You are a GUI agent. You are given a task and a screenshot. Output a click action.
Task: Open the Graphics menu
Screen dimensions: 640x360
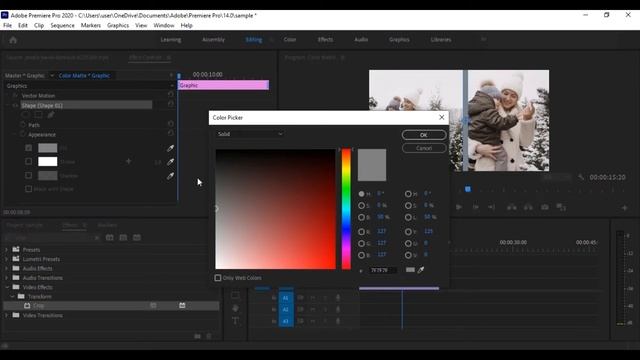(x=118, y=25)
